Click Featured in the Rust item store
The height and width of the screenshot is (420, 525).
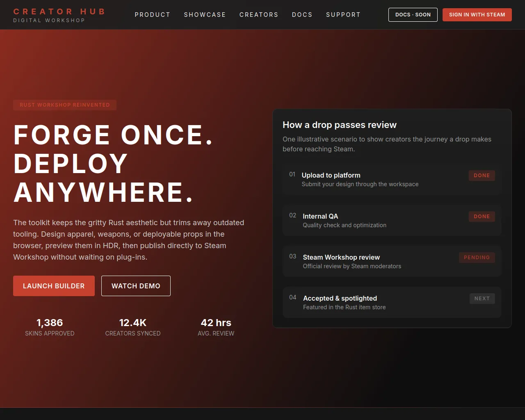coord(345,307)
